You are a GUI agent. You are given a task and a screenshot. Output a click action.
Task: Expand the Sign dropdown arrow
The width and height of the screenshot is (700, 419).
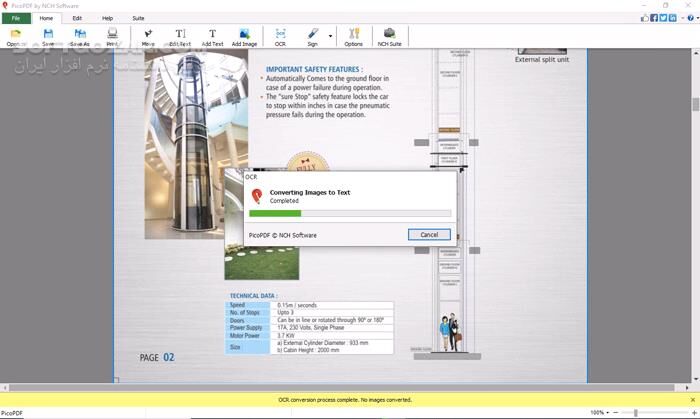pyautogui.click(x=330, y=35)
